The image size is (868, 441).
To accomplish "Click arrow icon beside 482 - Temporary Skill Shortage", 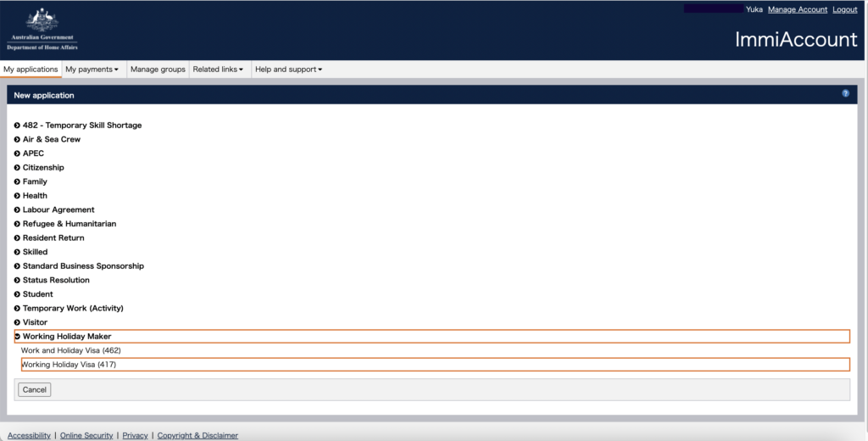I will coord(17,126).
